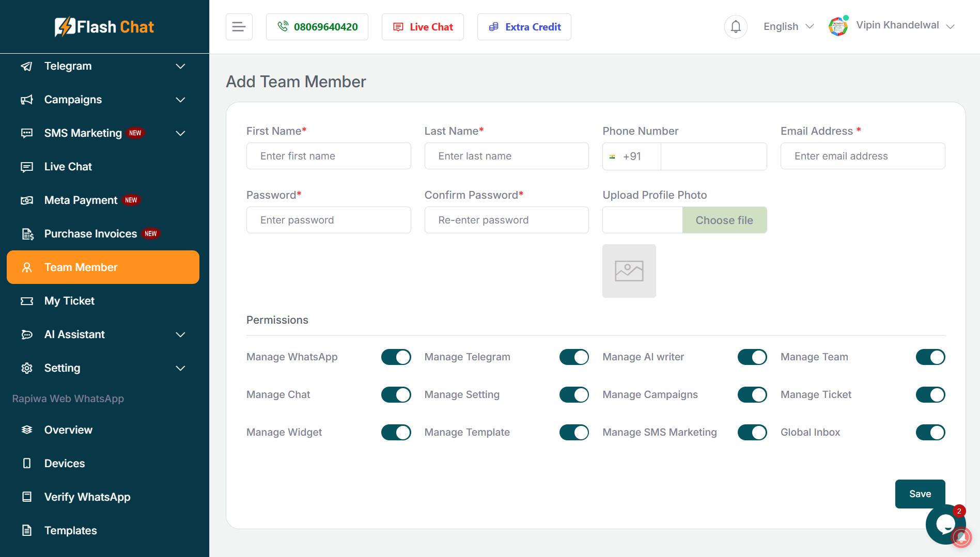
Task: Click the My Ticket icon in sidebar
Action: coord(27,301)
